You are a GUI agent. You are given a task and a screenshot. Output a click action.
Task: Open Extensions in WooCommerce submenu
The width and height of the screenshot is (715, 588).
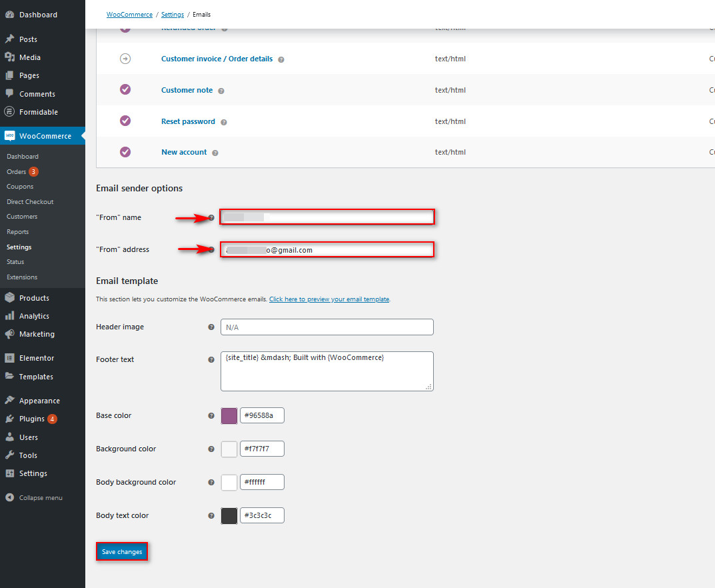[x=22, y=277]
